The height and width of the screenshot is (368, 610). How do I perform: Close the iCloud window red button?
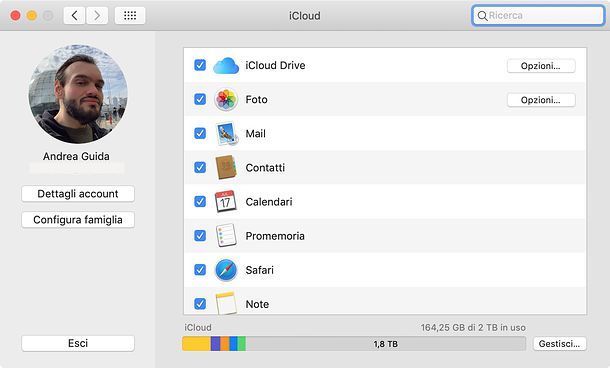[x=16, y=16]
